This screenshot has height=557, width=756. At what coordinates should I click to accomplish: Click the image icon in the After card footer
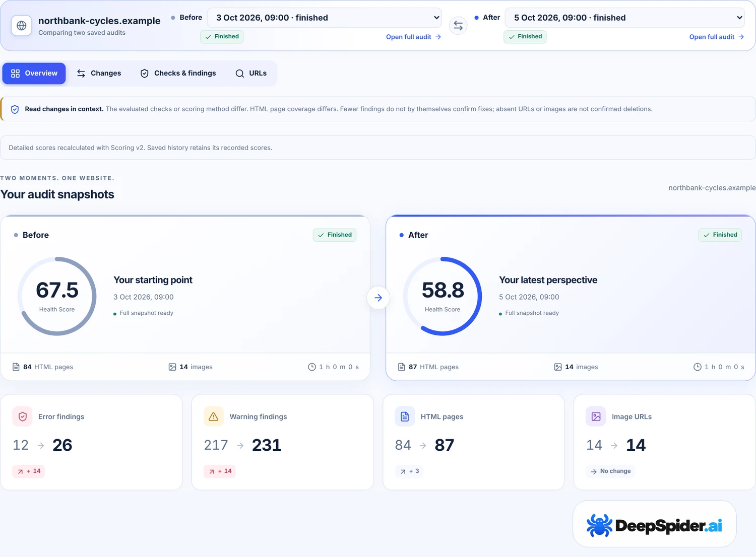click(x=558, y=367)
